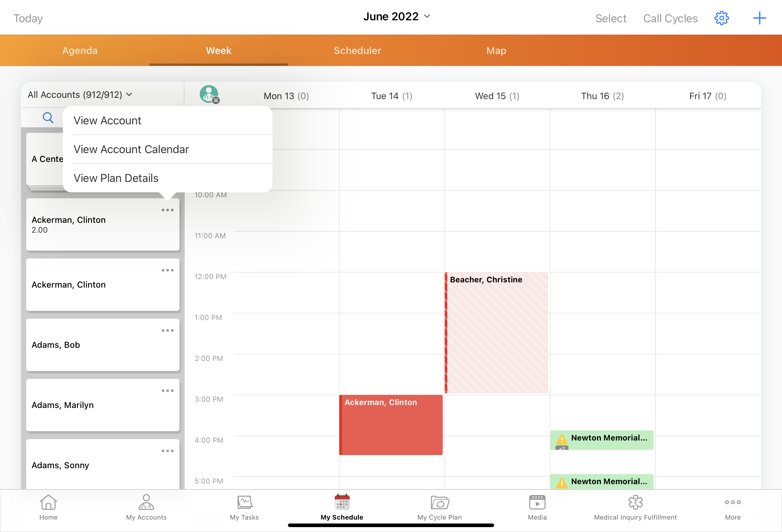This screenshot has width=782, height=532.
Task: Tap the Home icon in bottom bar
Action: point(48,503)
